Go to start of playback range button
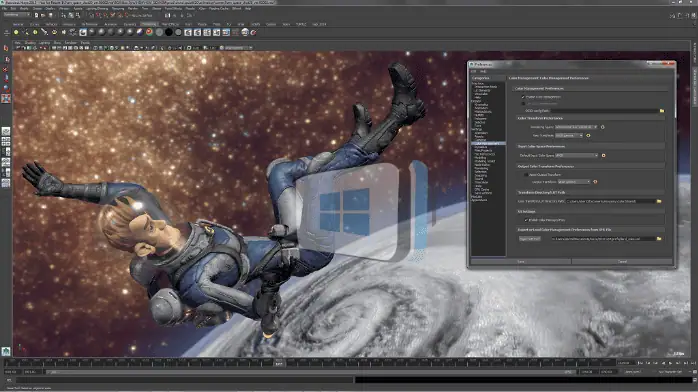The width and height of the screenshot is (698, 392). [x=641, y=363]
